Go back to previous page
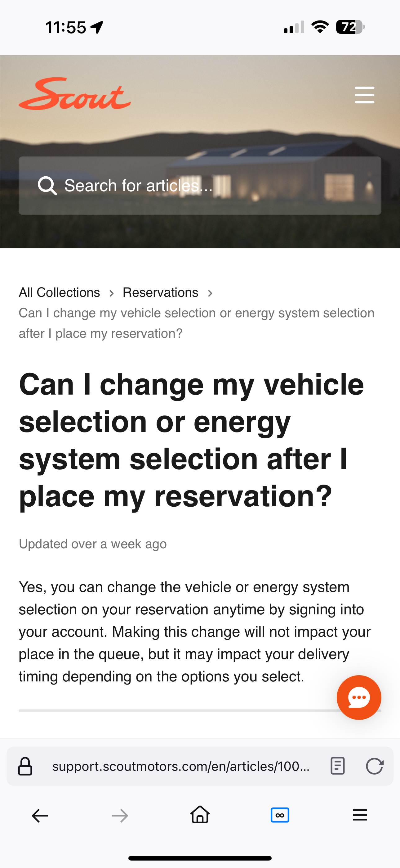Image resolution: width=400 pixels, height=868 pixels. (x=40, y=816)
